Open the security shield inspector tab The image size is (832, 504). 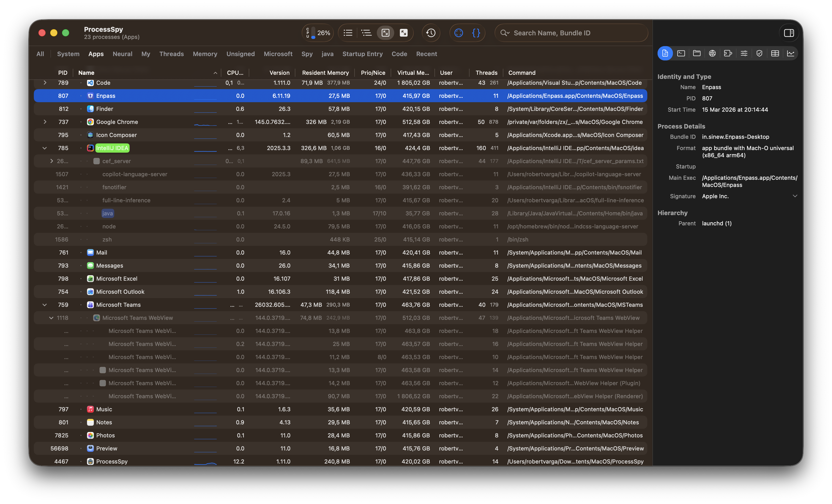(760, 53)
